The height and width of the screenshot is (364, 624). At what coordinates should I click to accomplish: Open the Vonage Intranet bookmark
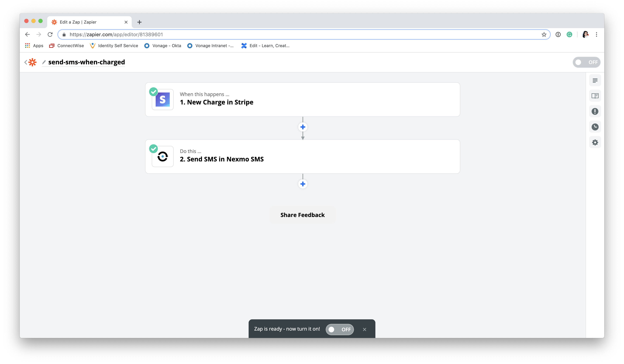coord(210,46)
